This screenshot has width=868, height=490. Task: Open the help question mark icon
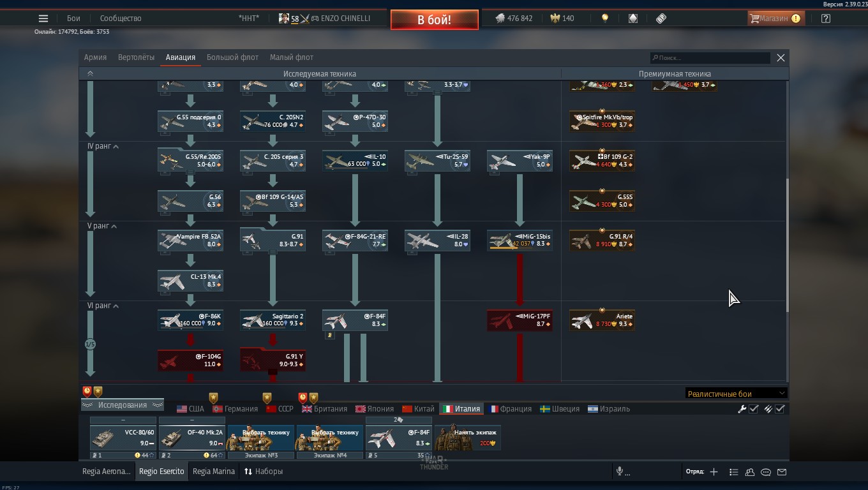(826, 19)
